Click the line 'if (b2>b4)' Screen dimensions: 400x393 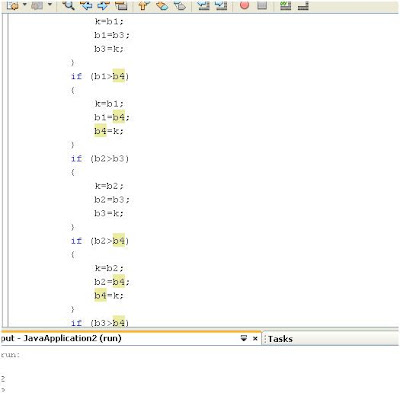100,241
